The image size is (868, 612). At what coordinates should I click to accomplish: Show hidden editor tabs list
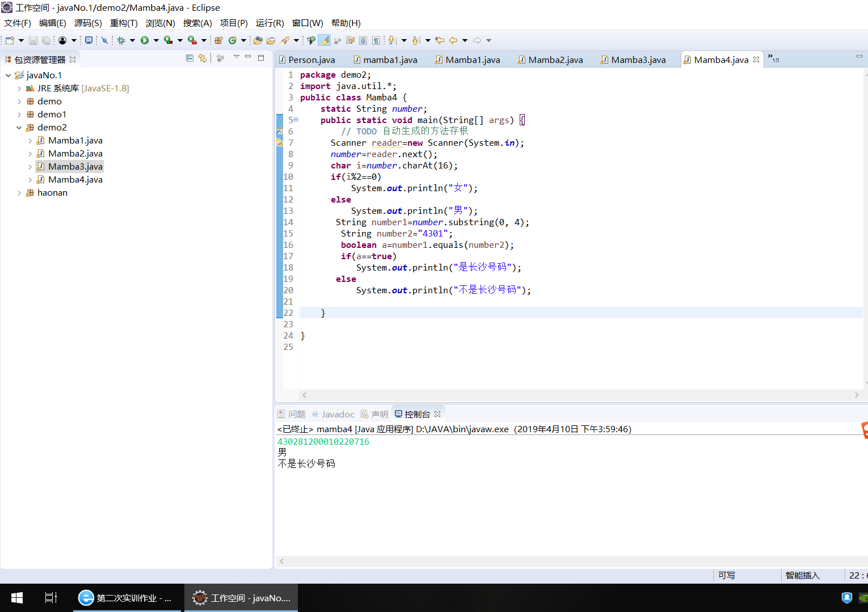click(773, 58)
